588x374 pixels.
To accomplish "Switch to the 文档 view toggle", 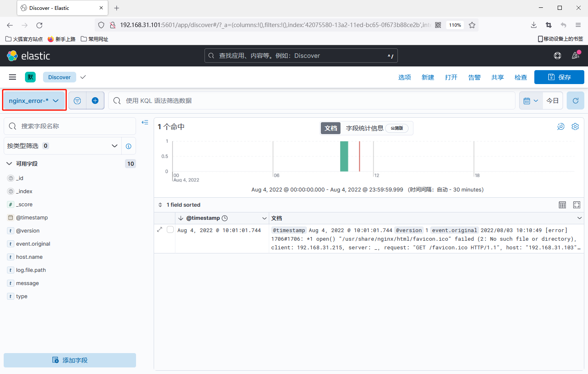I will point(331,128).
